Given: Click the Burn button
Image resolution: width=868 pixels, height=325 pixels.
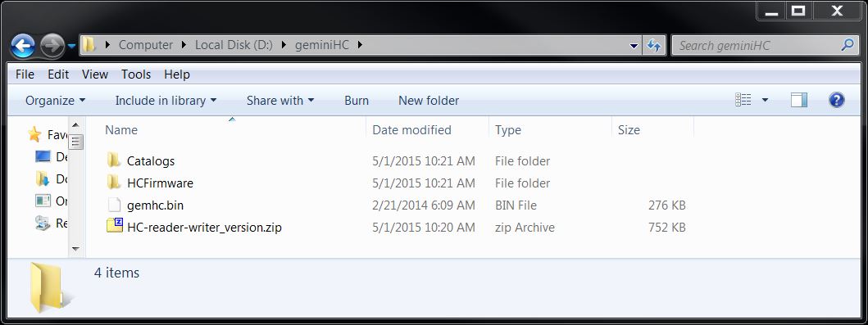Looking at the screenshot, I should (357, 101).
